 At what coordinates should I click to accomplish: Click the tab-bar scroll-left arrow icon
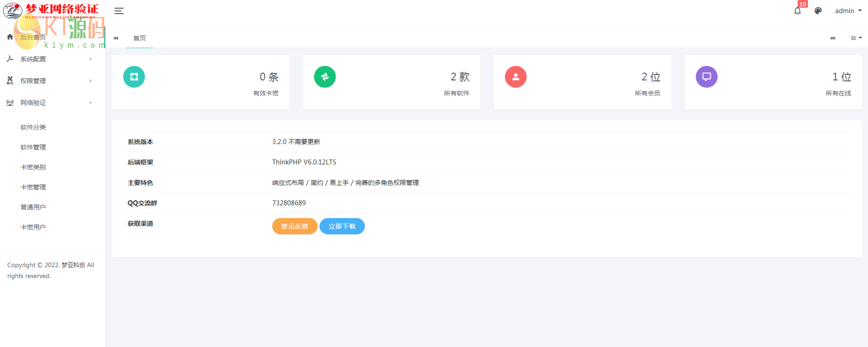tap(116, 38)
